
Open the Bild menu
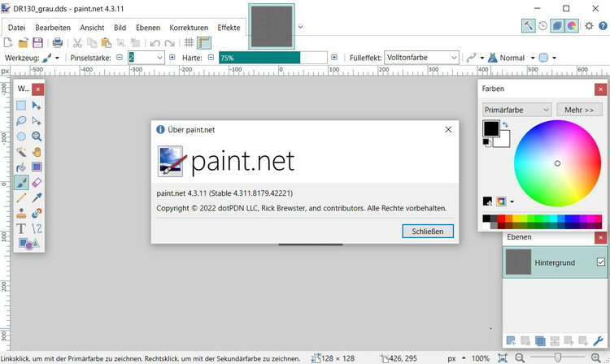pyautogui.click(x=120, y=28)
